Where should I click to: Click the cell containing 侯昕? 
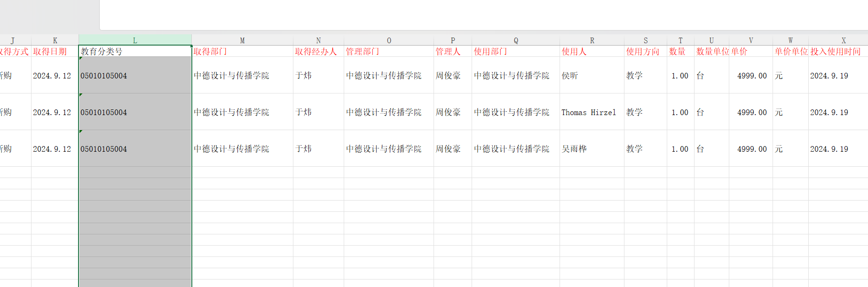point(591,76)
